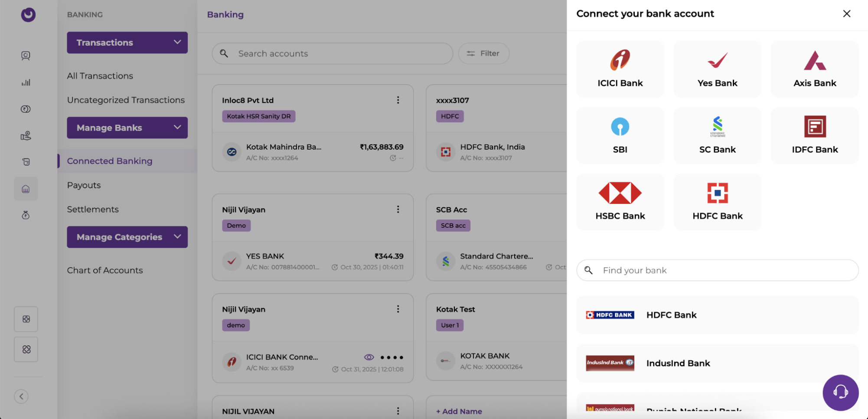Open the Filter button

(483, 53)
